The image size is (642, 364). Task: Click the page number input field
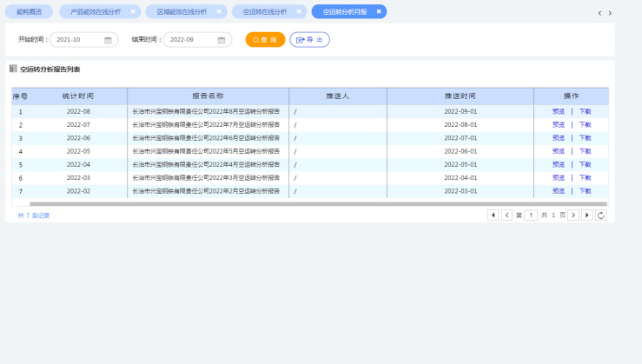tap(531, 215)
